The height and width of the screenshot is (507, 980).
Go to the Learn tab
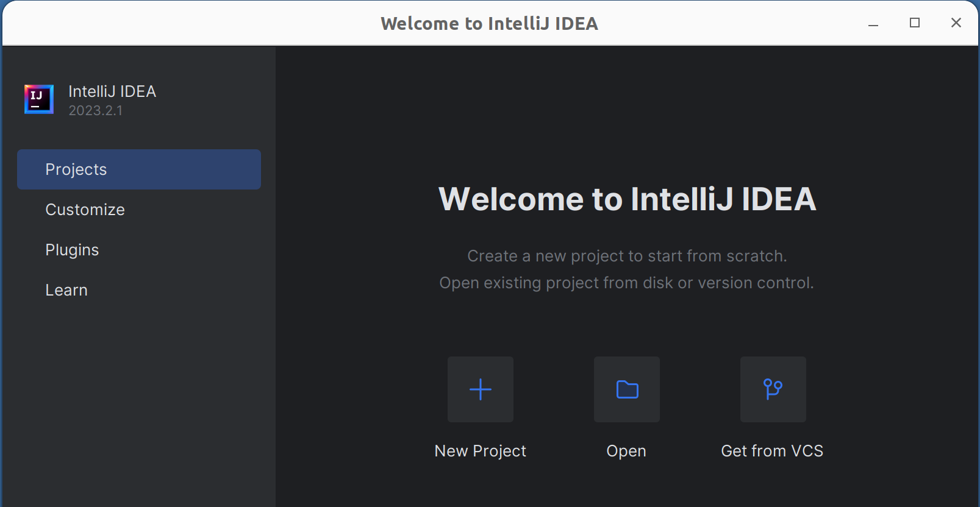pyautogui.click(x=66, y=290)
